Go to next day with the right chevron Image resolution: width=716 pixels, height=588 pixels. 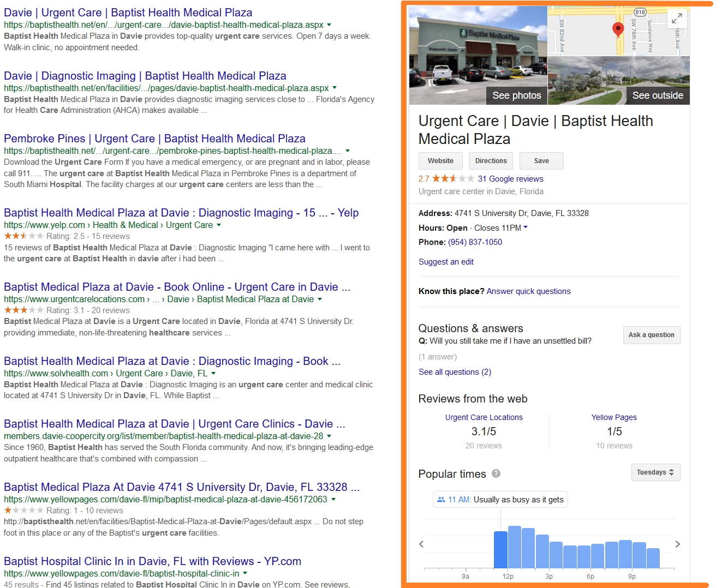pos(677,544)
